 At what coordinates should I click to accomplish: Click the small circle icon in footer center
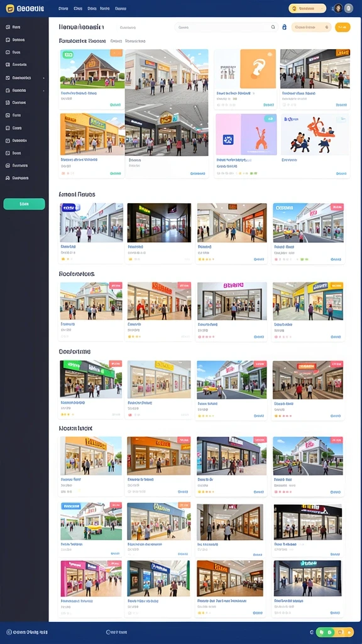coord(108,632)
